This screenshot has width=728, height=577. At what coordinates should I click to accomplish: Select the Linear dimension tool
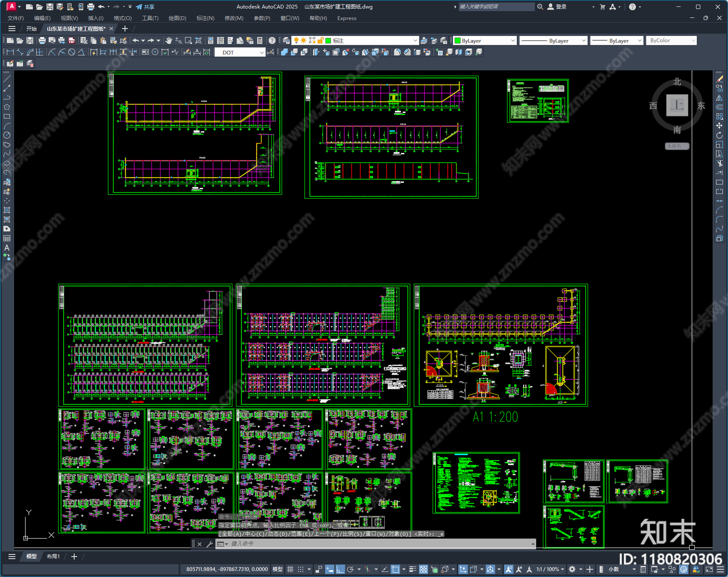click(10, 52)
